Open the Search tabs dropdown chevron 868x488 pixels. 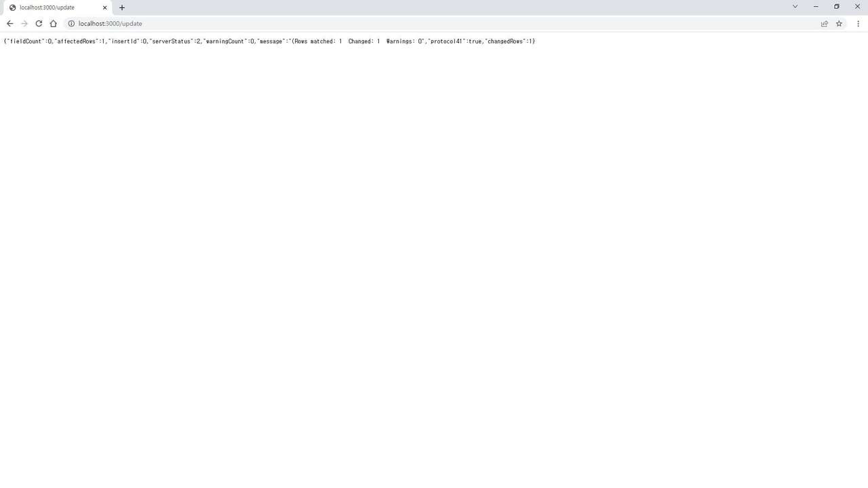794,7
